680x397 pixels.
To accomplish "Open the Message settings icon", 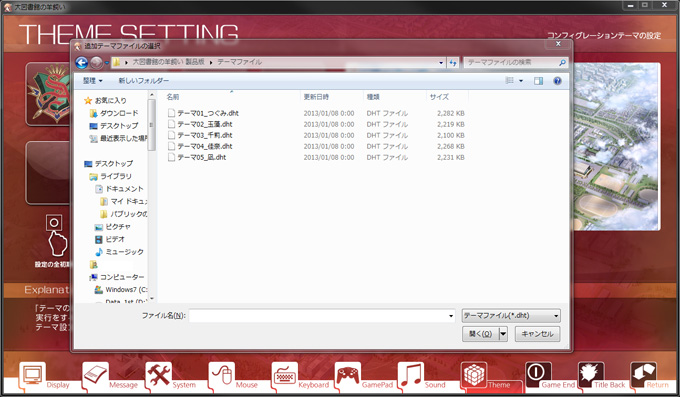I will (95, 375).
